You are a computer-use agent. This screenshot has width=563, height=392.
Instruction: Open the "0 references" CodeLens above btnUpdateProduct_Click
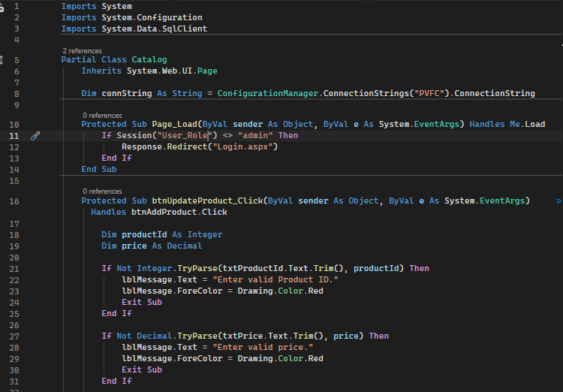tap(101, 191)
